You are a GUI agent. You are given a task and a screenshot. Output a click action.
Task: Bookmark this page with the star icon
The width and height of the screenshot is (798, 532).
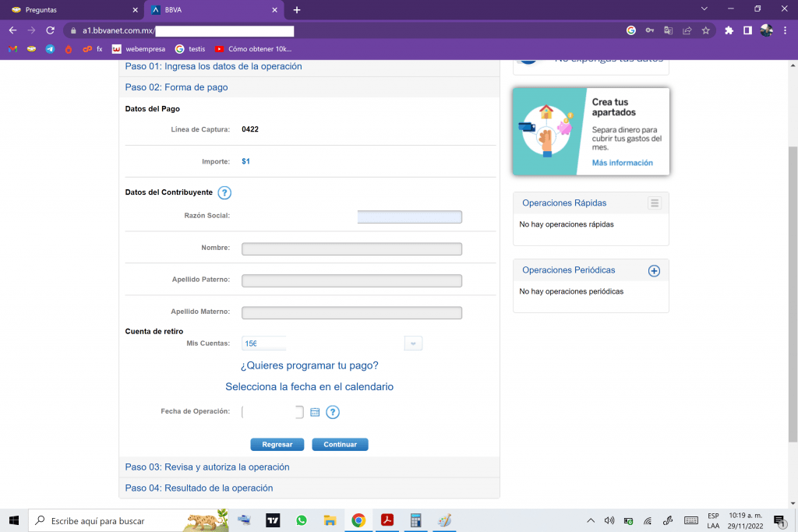(x=705, y=30)
